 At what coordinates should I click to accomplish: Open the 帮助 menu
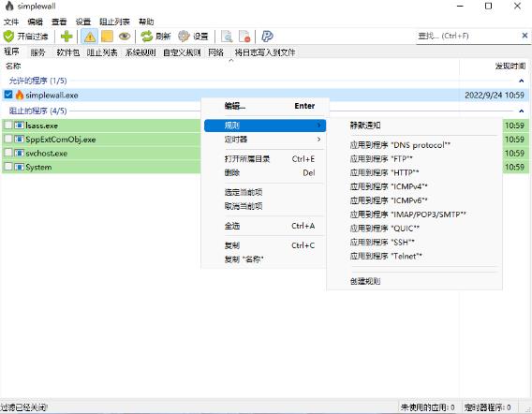146,22
